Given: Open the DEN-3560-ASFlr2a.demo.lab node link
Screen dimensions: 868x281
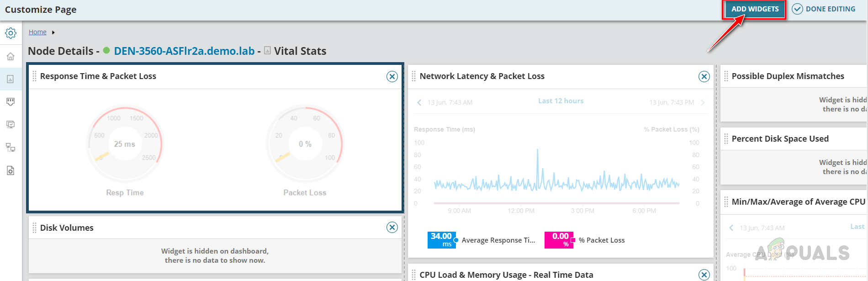Looking at the screenshot, I should point(184,51).
